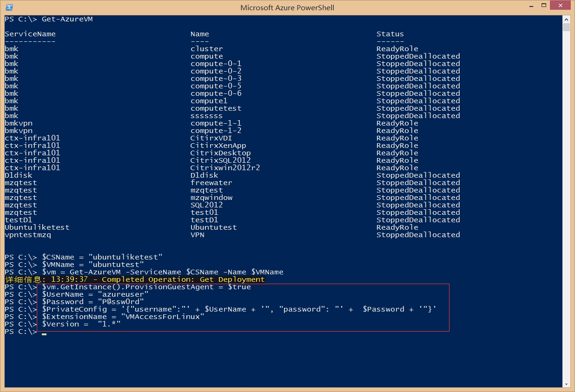Click the Get-AzureVM command on first line
Viewport: 575px width, 392px height.
point(67,19)
